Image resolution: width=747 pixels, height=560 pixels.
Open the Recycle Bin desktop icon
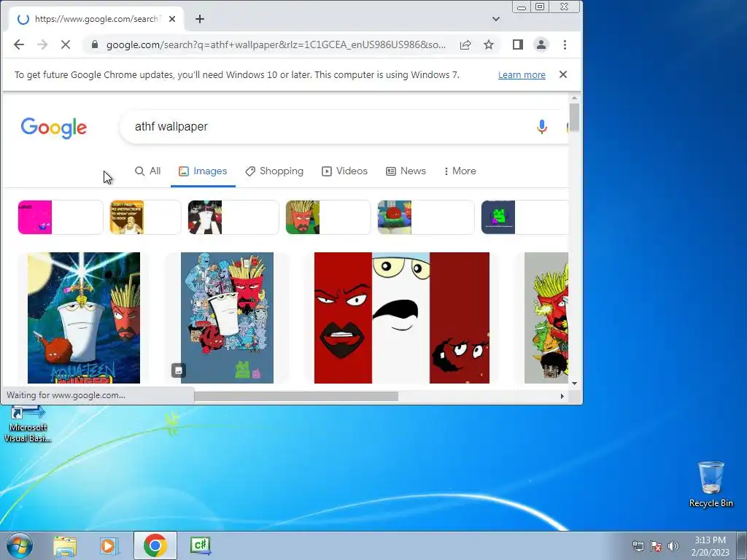pos(711,484)
